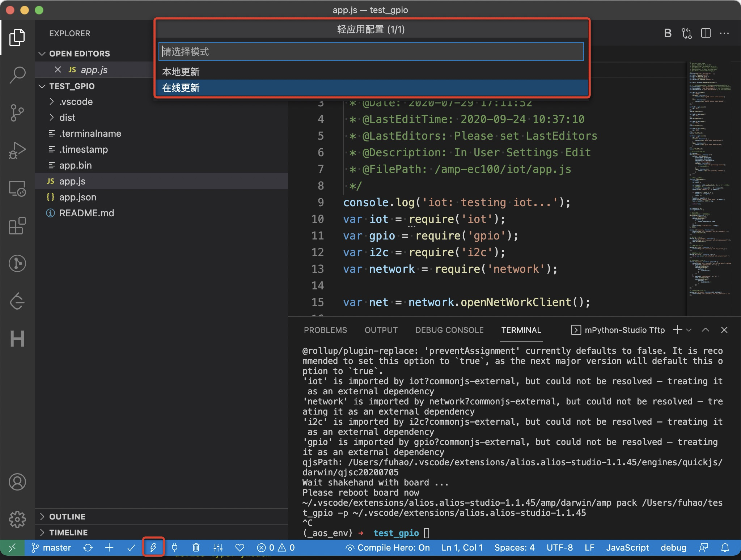This screenshot has height=560, width=741.
Task: Click the checkmark build icon in status bar
Action: (x=131, y=548)
